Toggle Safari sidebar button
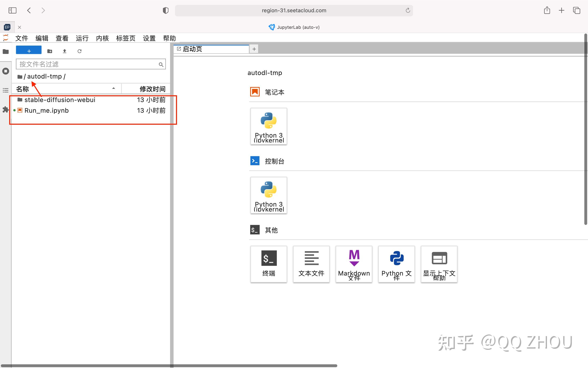 12,10
